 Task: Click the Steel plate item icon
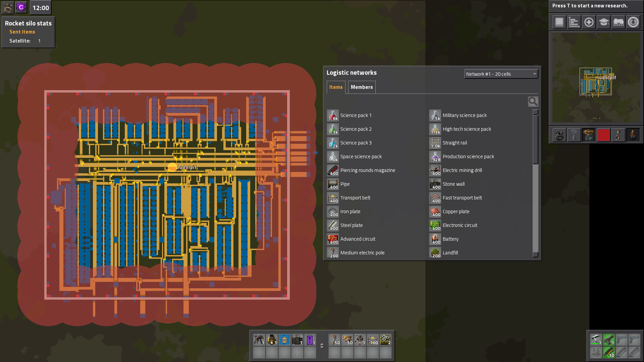pos(333,225)
